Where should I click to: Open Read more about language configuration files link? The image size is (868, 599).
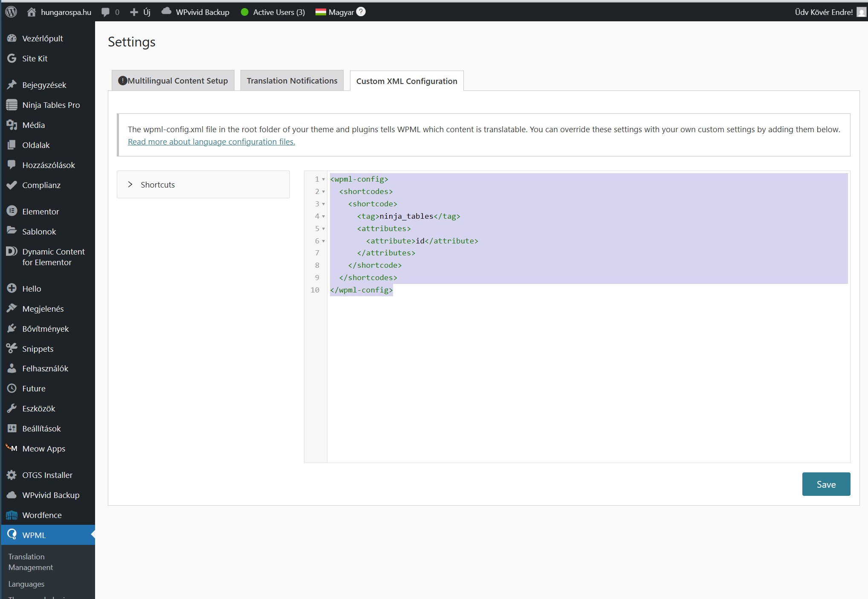click(211, 142)
